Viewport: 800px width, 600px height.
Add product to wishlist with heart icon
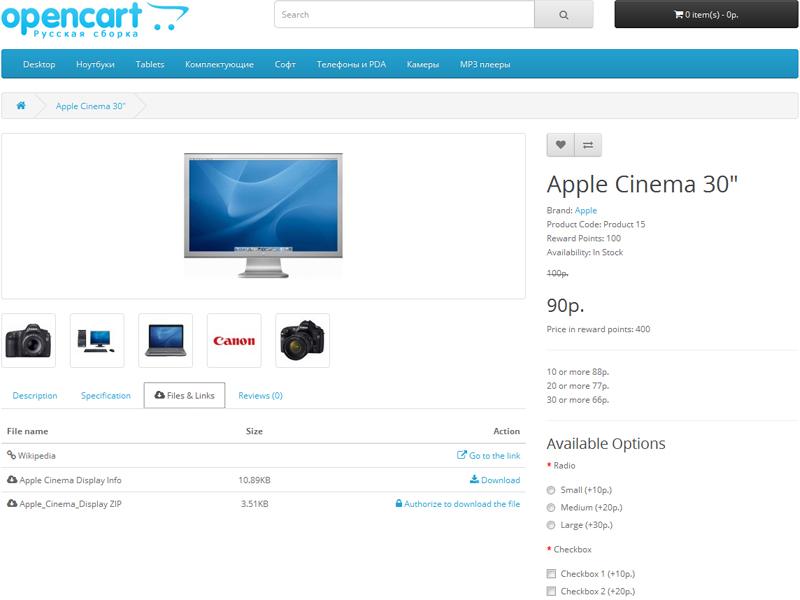click(x=560, y=145)
